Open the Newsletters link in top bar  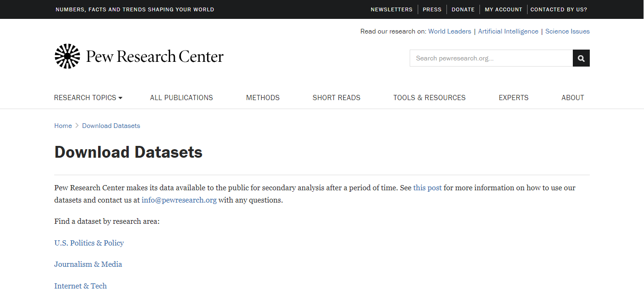(391, 9)
